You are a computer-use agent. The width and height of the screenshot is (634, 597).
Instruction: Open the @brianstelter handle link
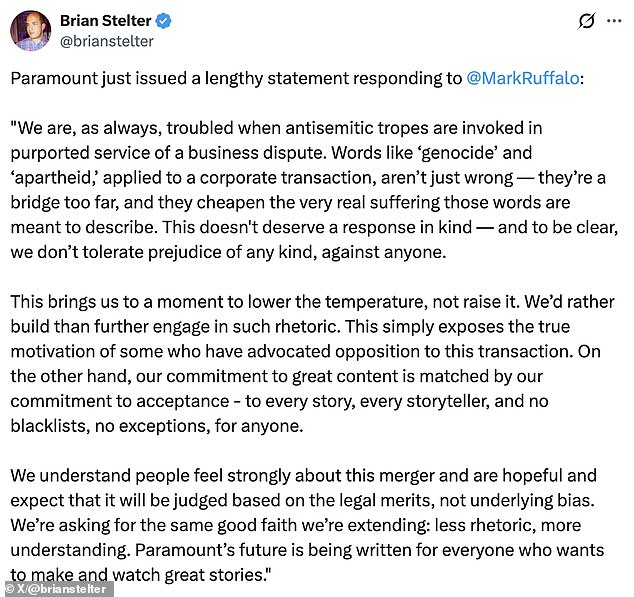click(x=107, y=41)
